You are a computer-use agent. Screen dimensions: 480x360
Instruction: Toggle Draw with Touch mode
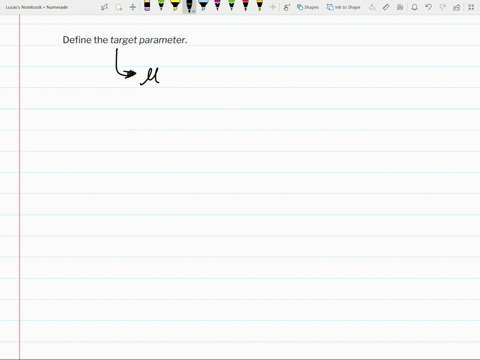coord(287,7)
